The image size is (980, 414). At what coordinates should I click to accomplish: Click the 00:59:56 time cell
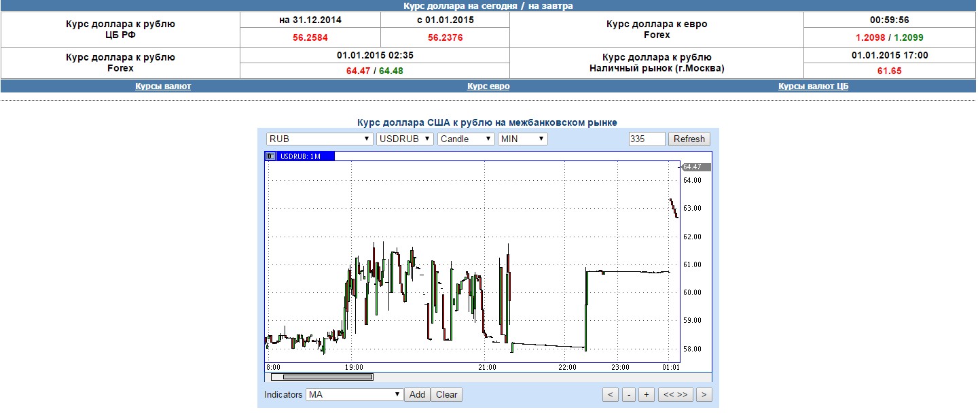[x=890, y=20]
